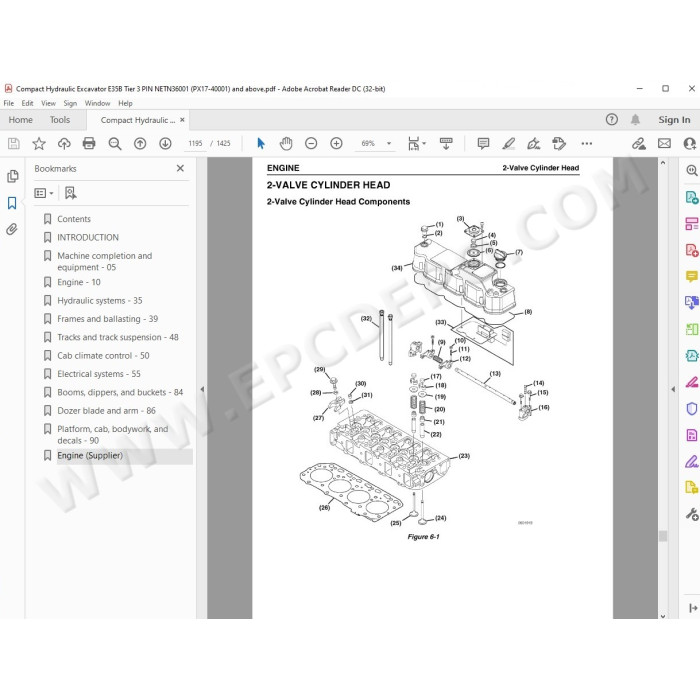
Task: Click the page number field 1195
Action: [195, 143]
